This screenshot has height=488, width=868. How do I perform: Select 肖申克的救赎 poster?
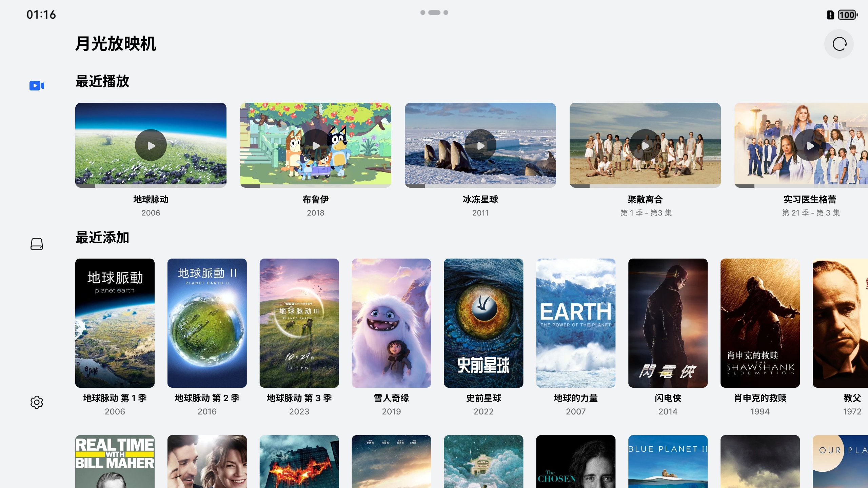[x=760, y=323]
